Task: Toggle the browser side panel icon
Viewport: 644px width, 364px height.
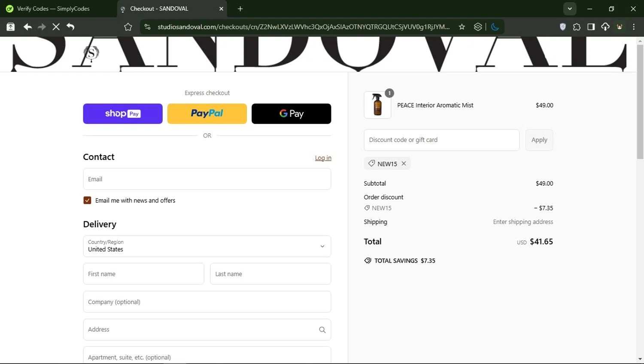Action: [x=591, y=27]
